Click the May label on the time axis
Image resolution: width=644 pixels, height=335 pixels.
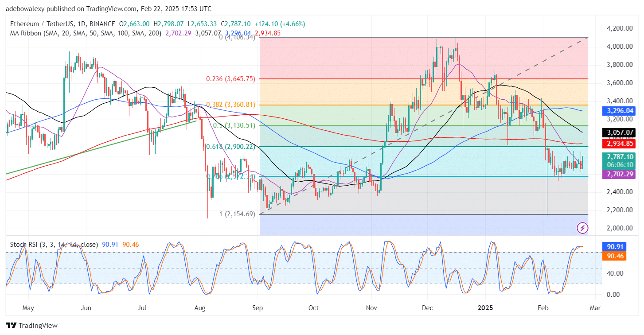click(x=27, y=308)
